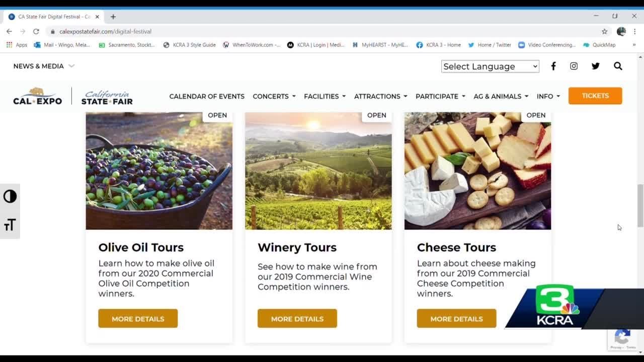Open the Twitter social icon
This screenshot has width=644, height=362.
[x=596, y=66]
